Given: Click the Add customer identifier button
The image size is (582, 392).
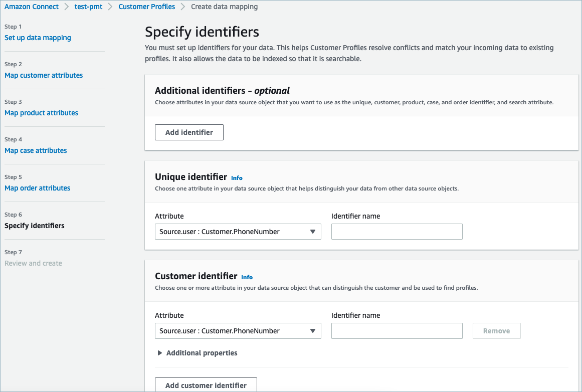Looking at the screenshot, I should [206, 385].
